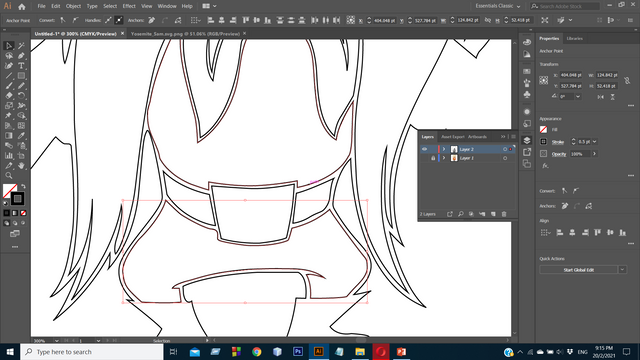Switch to the Artboards tab
Viewport: 640px width, 360px height.
click(x=478, y=137)
